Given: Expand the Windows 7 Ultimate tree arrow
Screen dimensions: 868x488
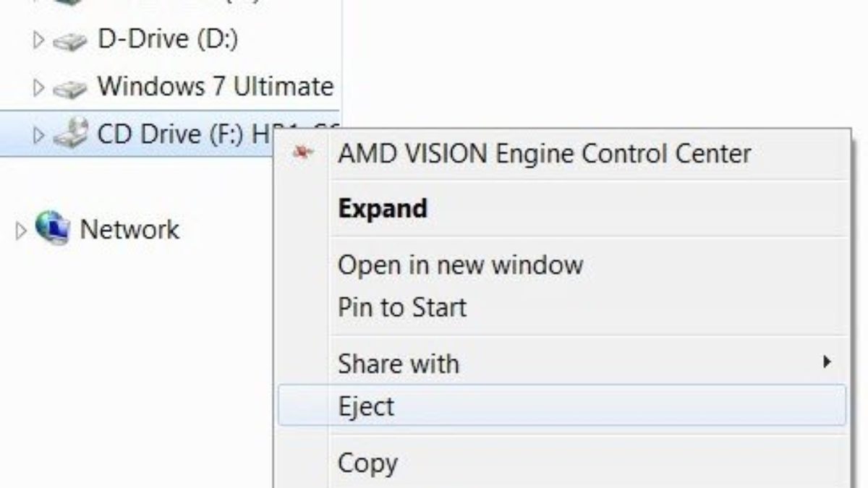Looking at the screenshot, I should click(38, 88).
